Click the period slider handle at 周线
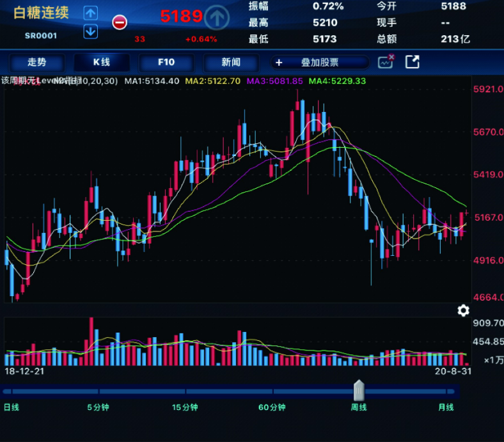Screen dimensions: 504x442 tap(359, 390)
